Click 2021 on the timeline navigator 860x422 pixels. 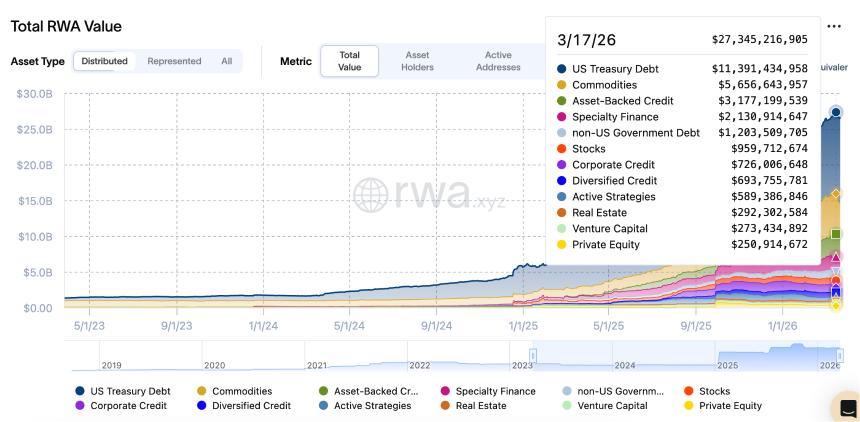316,365
